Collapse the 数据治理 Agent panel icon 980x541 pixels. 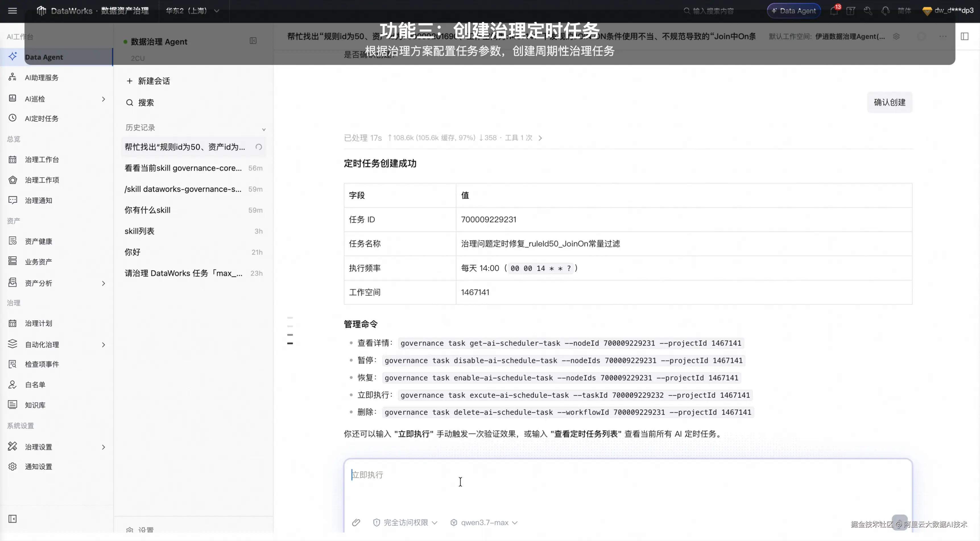pyautogui.click(x=253, y=41)
